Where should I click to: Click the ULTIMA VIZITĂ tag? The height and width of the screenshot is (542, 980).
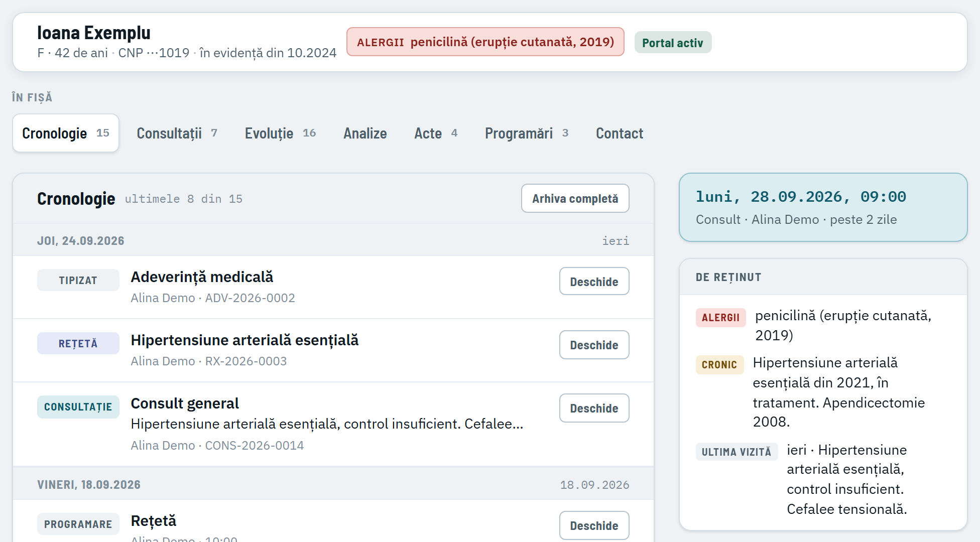pos(737,452)
